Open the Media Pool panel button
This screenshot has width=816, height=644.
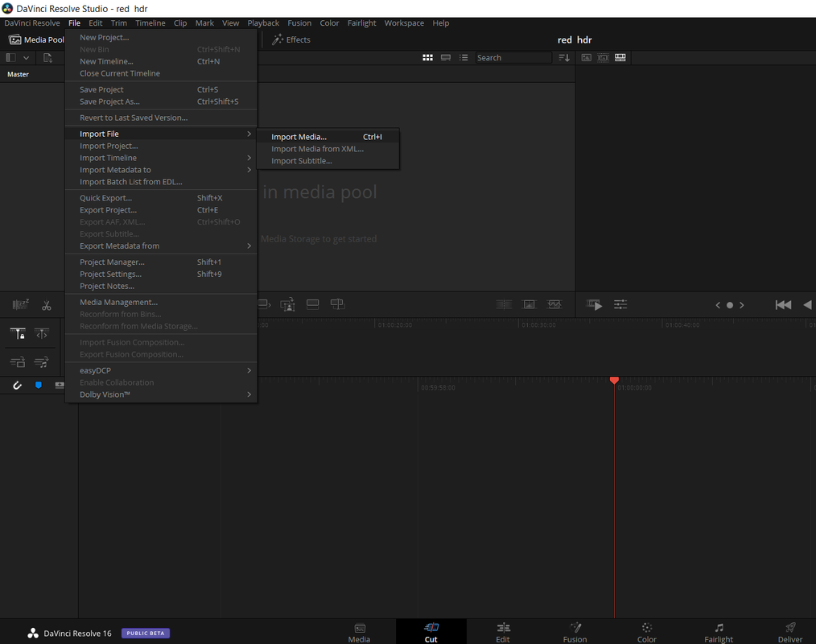click(x=36, y=39)
